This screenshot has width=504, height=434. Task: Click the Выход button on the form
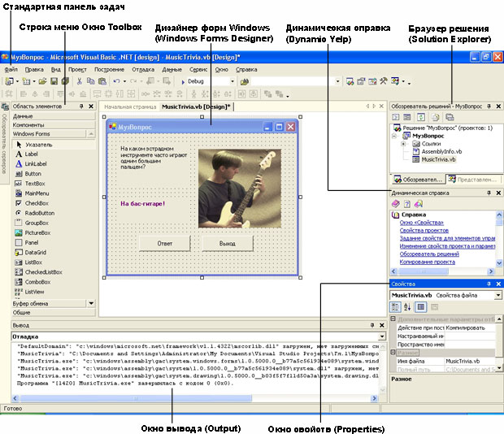tap(228, 244)
